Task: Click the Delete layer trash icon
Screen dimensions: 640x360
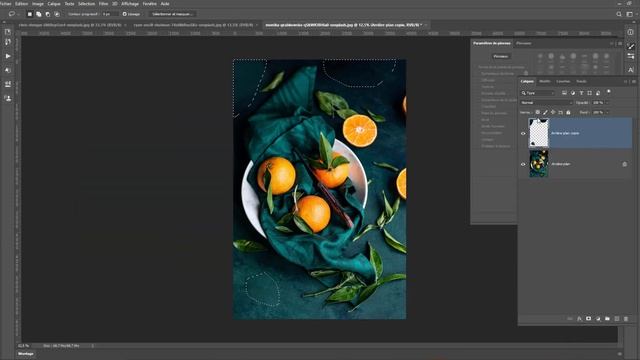Action: (626, 319)
